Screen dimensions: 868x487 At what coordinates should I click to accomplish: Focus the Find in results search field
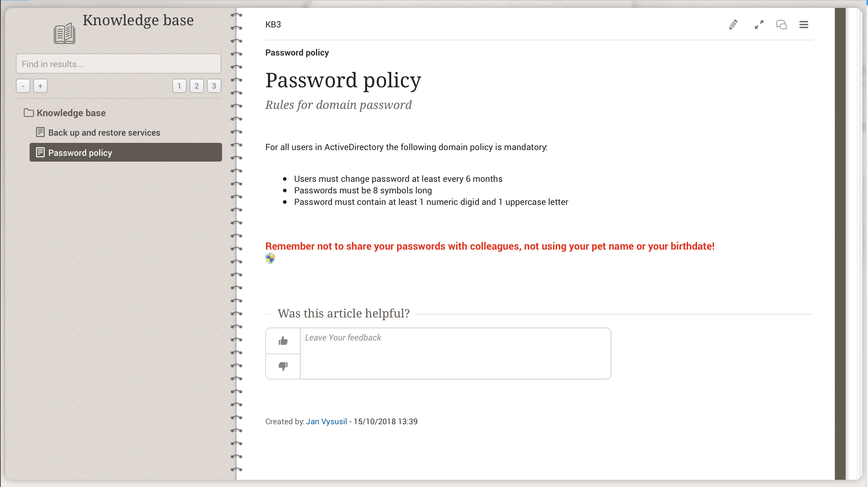(119, 64)
